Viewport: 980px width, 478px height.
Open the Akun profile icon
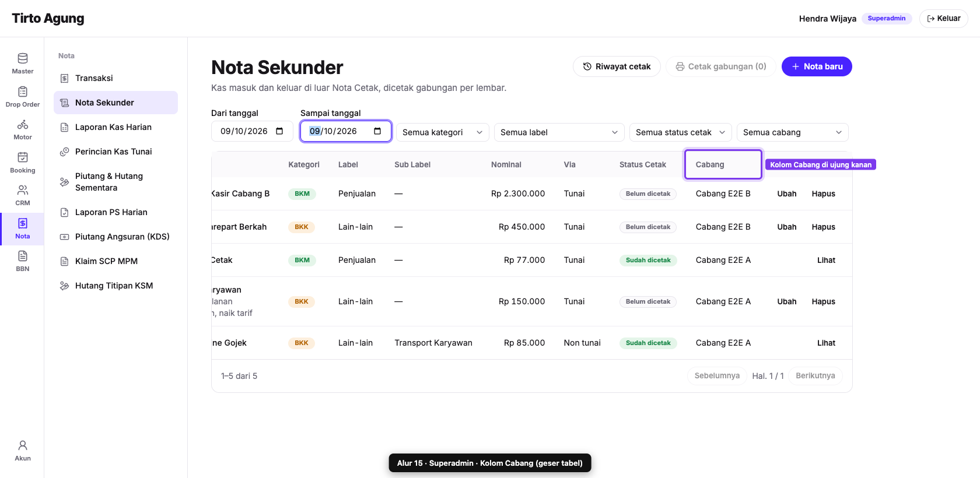pyautogui.click(x=23, y=445)
